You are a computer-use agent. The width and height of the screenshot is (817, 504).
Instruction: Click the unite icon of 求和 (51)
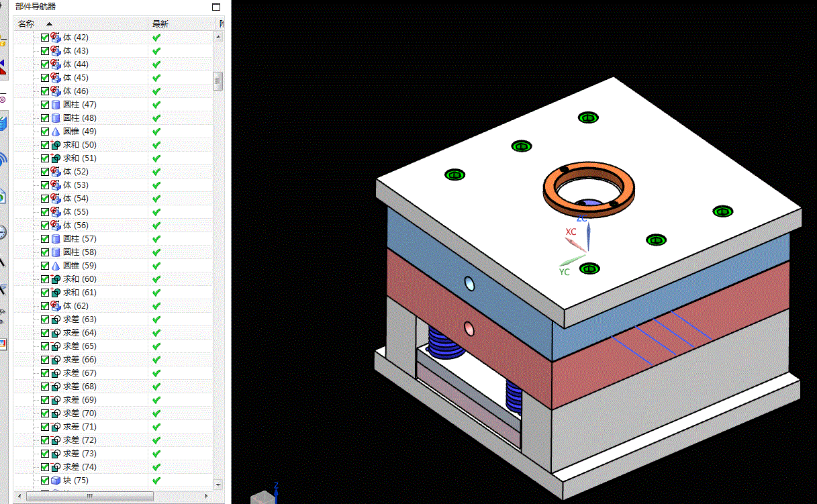pos(56,158)
